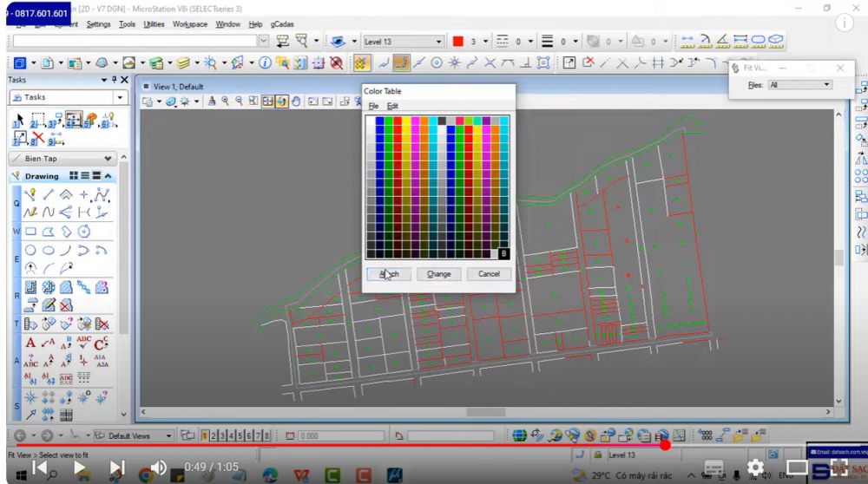This screenshot has height=484, width=868.
Task: Click the red active color swatch
Action: click(x=458, y=41)
